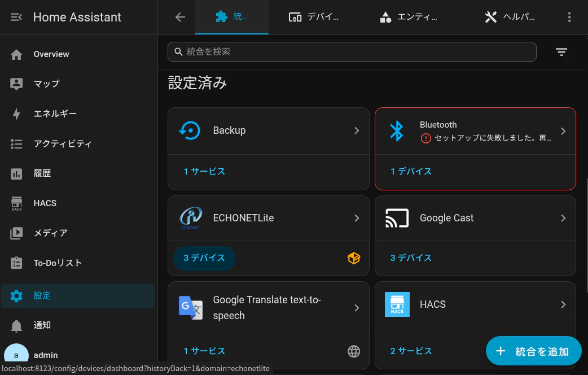Open 設定 settings in sidebar
This screenshot has width=588, height=375.
tap(78, 296)
